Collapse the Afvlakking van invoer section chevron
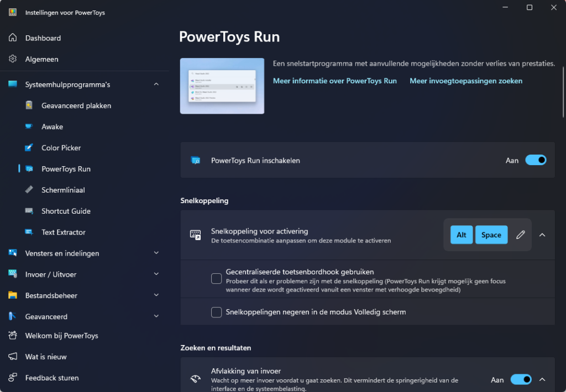The width and height of the screenshot is (566, 392). coord(542,379)
